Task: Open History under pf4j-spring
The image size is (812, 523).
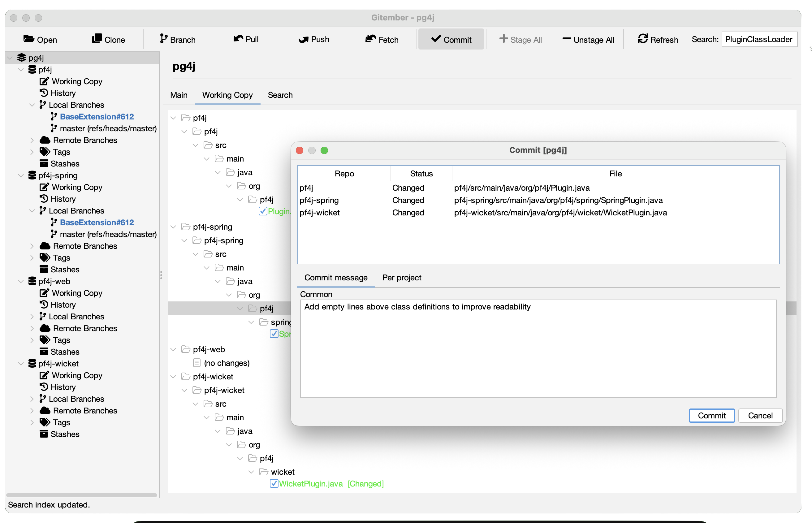Action: coord(58,199)
